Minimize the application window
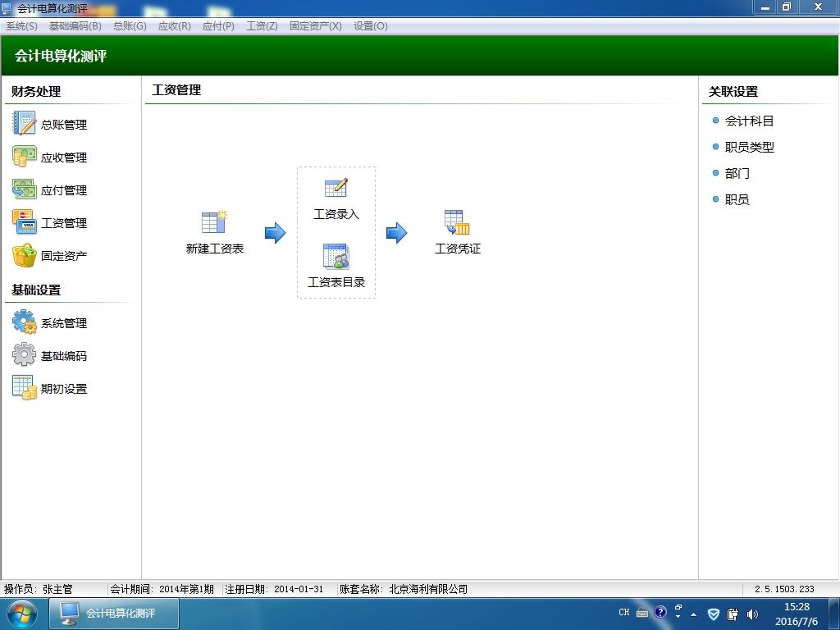 pyautogui.click(x=765, y=7)
